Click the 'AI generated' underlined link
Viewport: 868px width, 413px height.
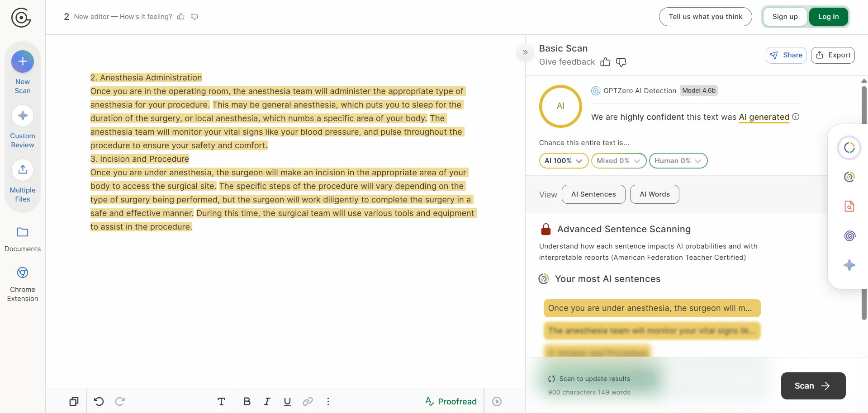click(x=764, y=117)
